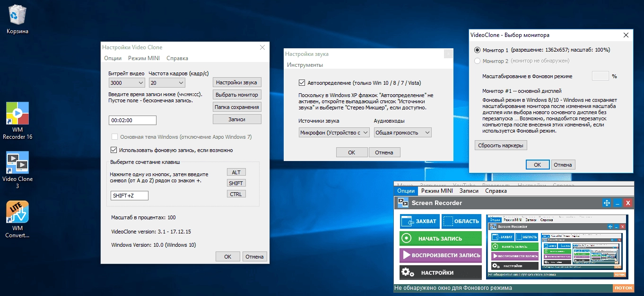Click the move-window arrows icon in Screen Recorder
644x296 pixels.
tap(607, 203)
